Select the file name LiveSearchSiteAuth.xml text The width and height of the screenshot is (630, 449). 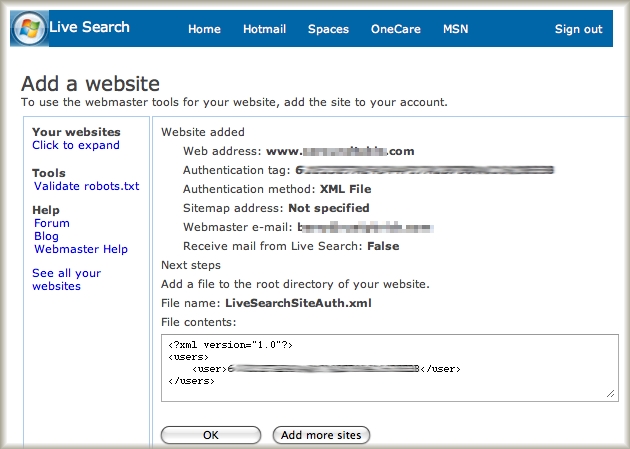(298, 303)
